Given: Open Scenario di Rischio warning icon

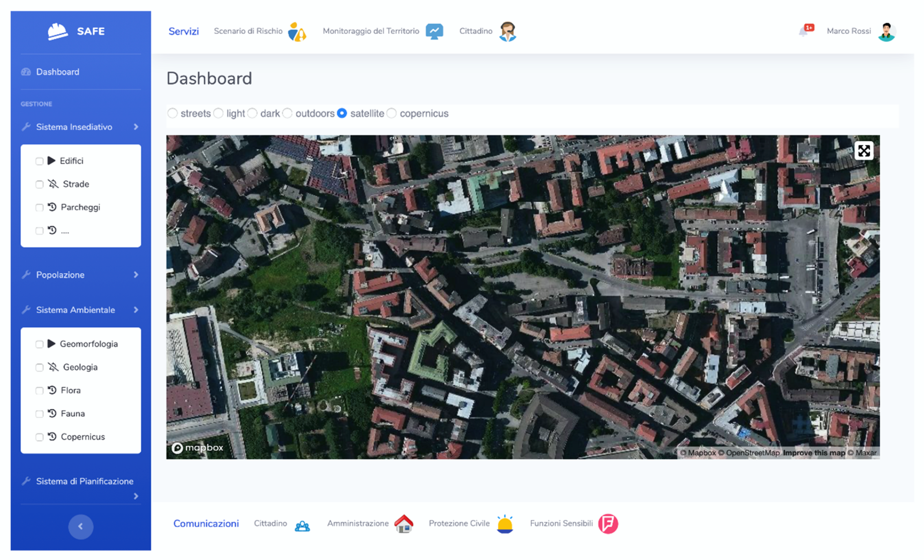Looking at the screenshot, I should click(297, 32).
